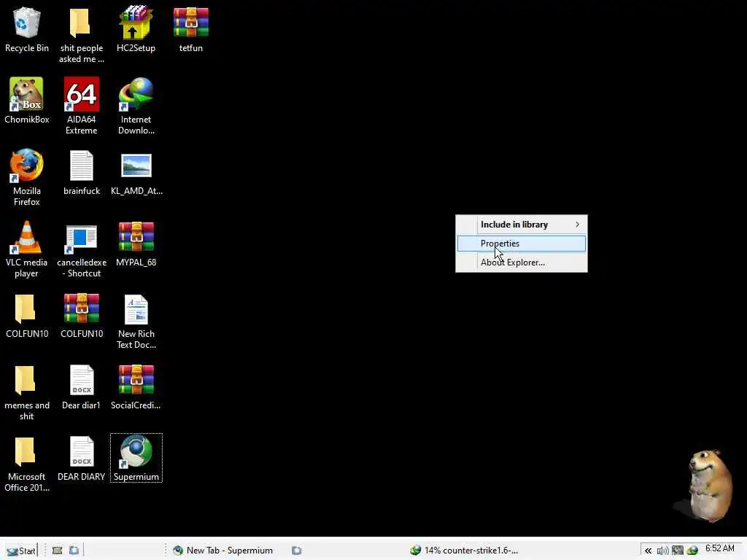Select the COLFUN10 folder icon
Viewport: 747px width, 560px height.
click(x=27, y=315)
